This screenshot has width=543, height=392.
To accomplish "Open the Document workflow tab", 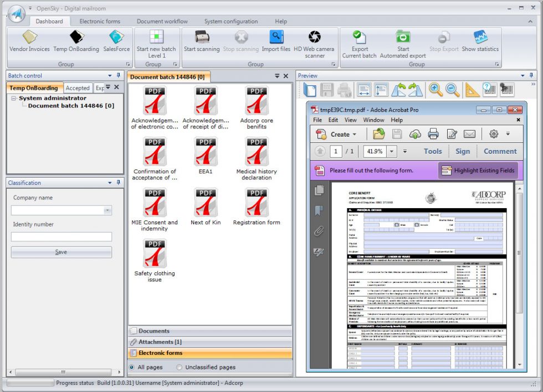I will tap(162, 22).
